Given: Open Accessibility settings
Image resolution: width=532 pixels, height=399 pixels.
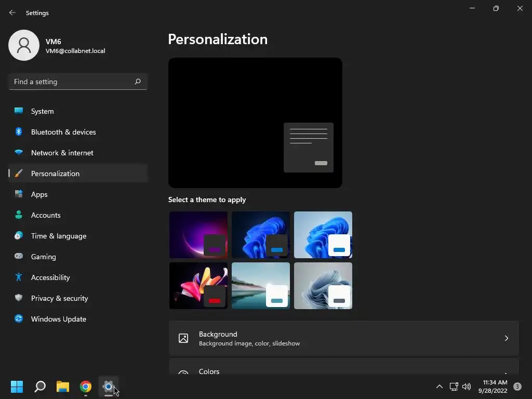Looking at the screenshot, I should pyautogui.click(x=78, y=277).
